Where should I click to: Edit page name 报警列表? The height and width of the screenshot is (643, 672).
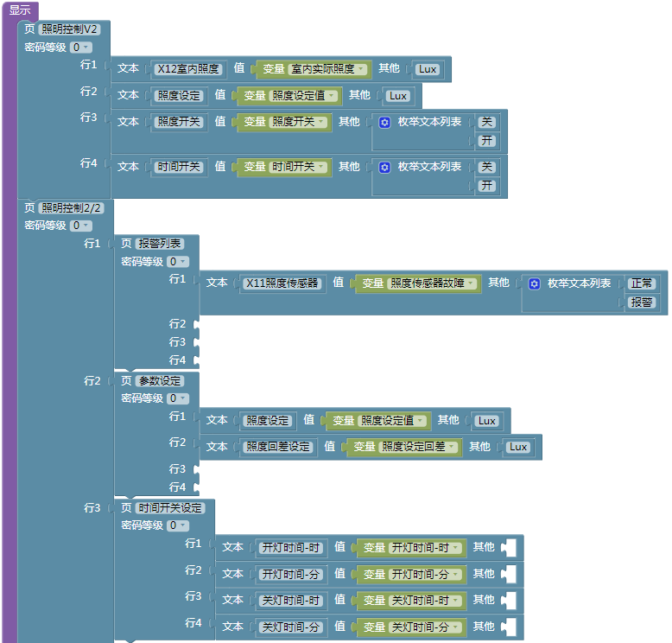point(160,244)
